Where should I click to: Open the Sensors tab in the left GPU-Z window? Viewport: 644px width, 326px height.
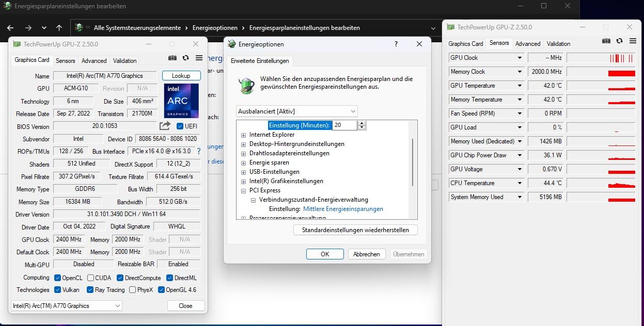pyautogui.click(x=66, y=61)
